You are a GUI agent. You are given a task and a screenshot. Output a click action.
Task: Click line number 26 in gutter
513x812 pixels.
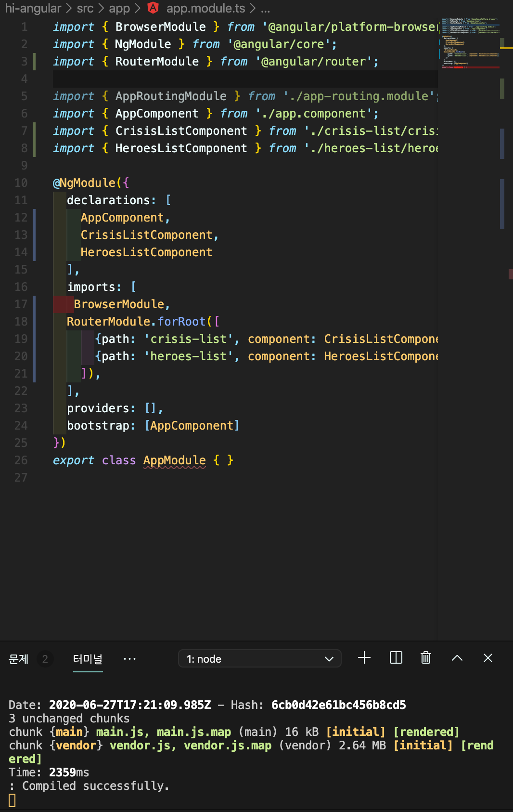tap(21, 460)
